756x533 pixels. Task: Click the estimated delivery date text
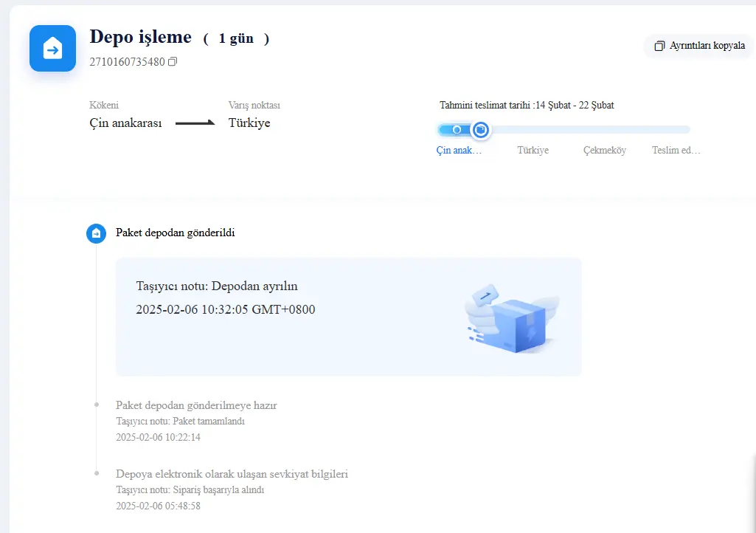[x=527, y=106]
